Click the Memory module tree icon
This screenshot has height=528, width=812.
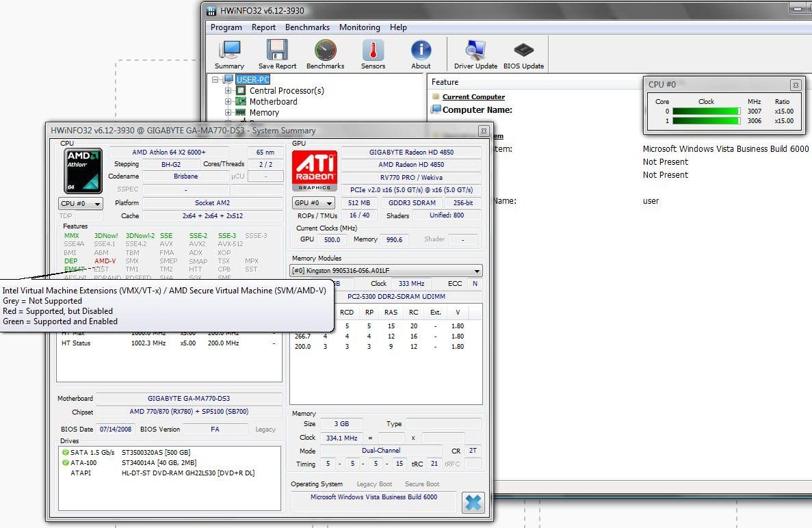241,112
